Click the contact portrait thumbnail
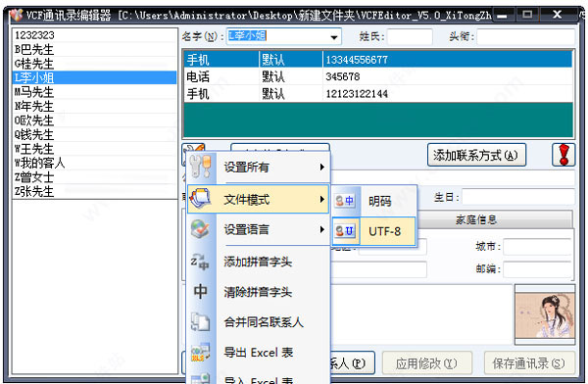 click(545, 315)
